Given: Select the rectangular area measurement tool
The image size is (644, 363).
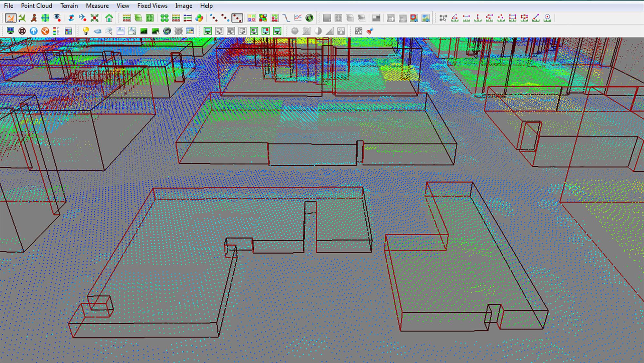Looking at the screenshot, I should pos(512,18).
